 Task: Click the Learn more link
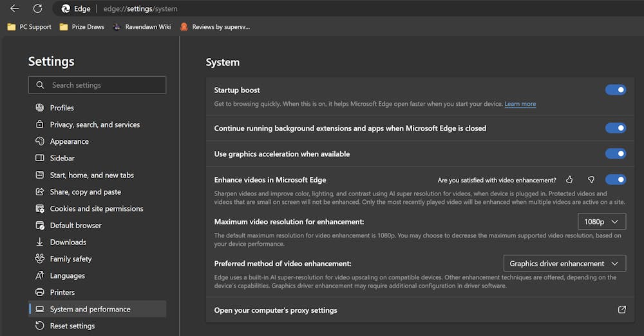tap(520, 104)
